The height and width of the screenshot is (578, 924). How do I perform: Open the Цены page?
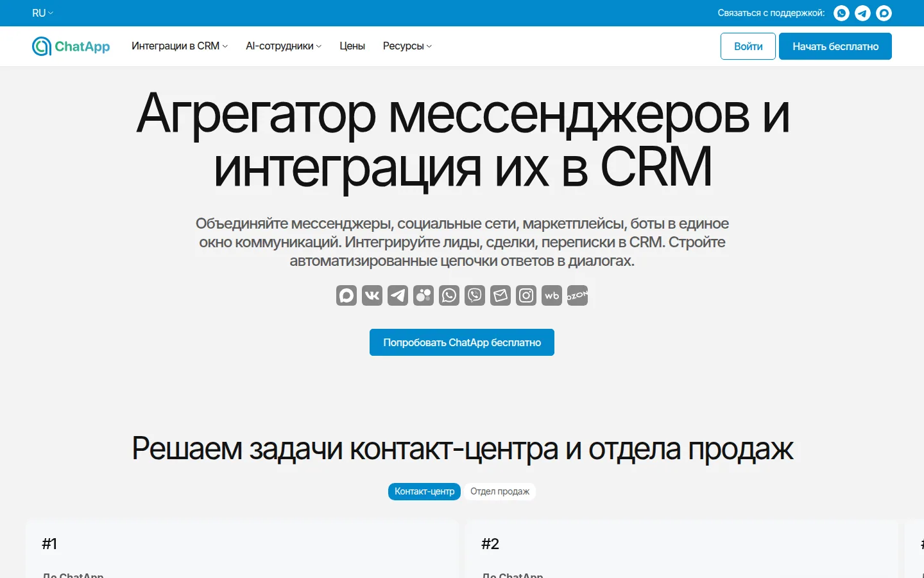point(352,46)
